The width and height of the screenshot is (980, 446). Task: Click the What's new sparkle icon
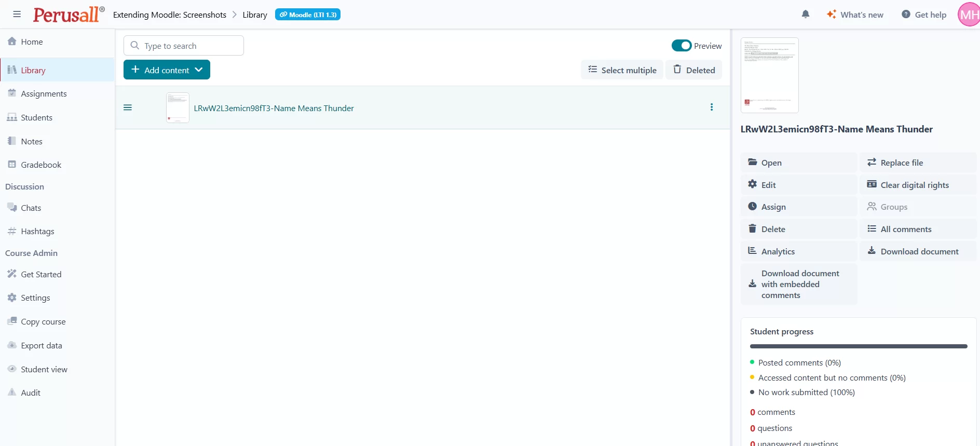[832, 15]
